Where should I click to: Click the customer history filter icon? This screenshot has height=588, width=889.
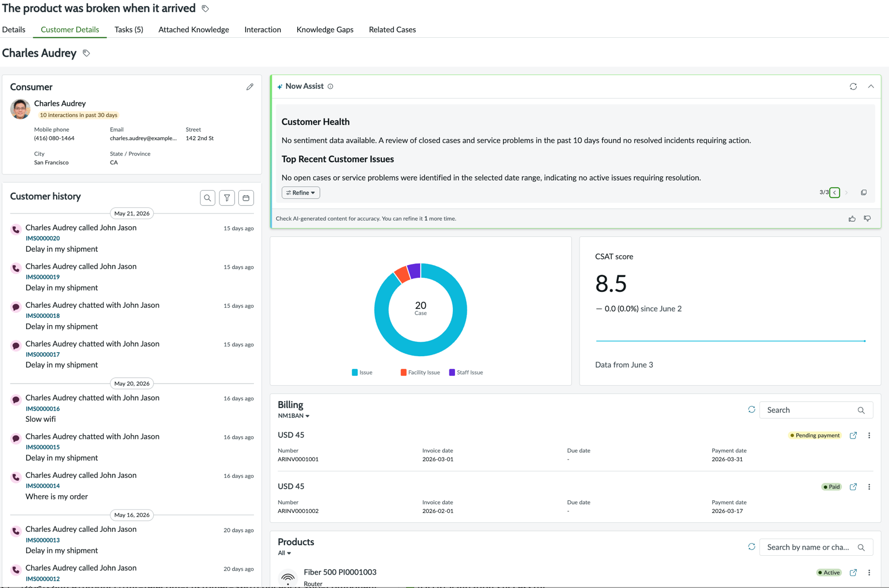tap(227, 198)
